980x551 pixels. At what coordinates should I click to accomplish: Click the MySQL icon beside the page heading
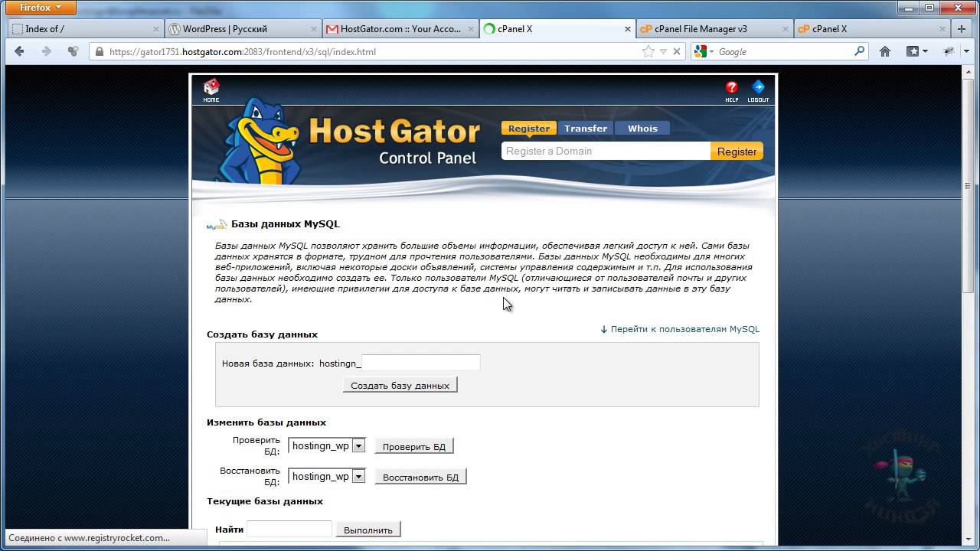[x=217, y=225]
